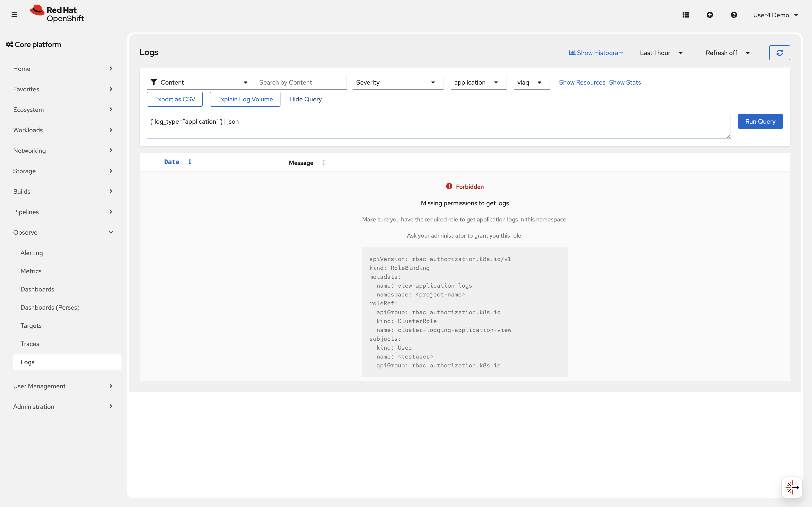Click the content filter funnel icon

[x=154, y=82]
